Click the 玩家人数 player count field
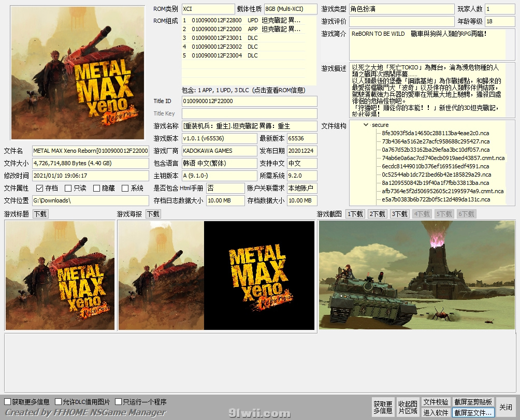The height and width of the screenshot is (420, 520). point(500,9)
